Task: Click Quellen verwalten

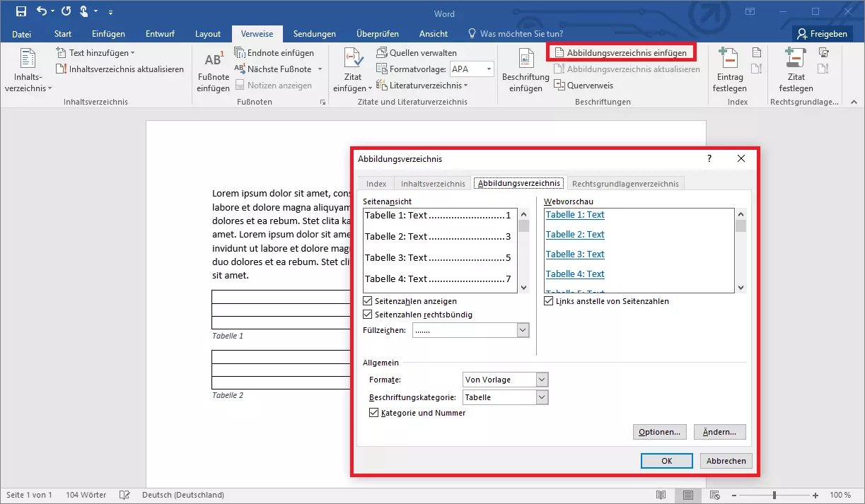Action: point(417,53)
